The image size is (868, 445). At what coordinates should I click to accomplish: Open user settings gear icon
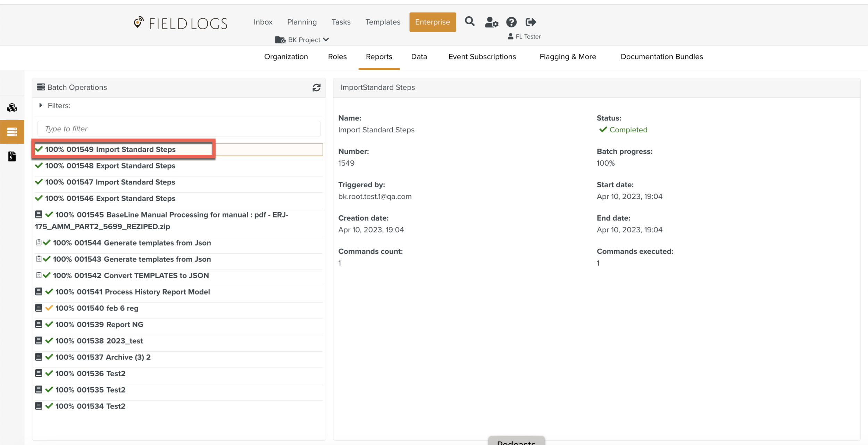click(x=491, y=22)
